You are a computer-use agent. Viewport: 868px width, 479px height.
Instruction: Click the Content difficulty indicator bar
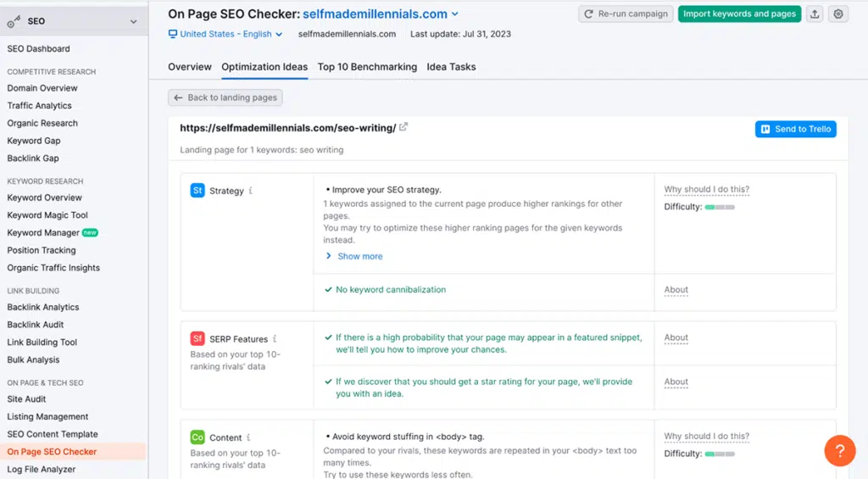click(x=720, y=454)
